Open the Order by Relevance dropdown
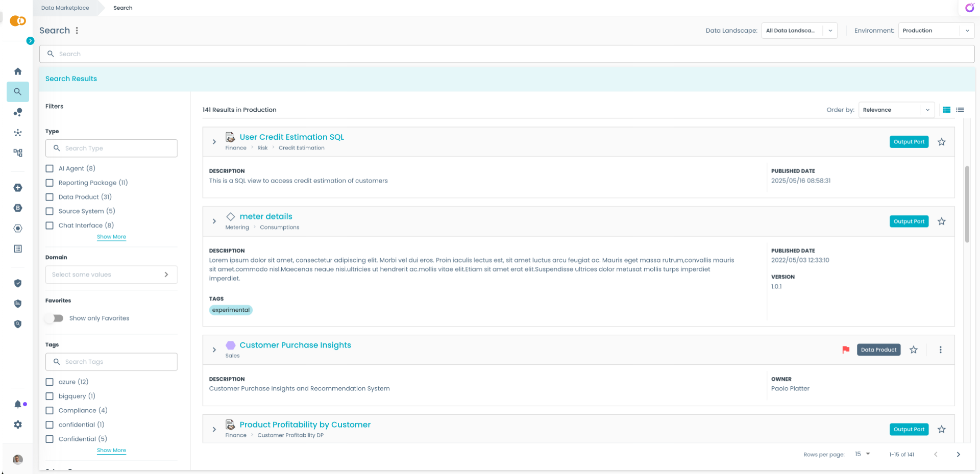The image size is (980, 474). tap(896, 110)
